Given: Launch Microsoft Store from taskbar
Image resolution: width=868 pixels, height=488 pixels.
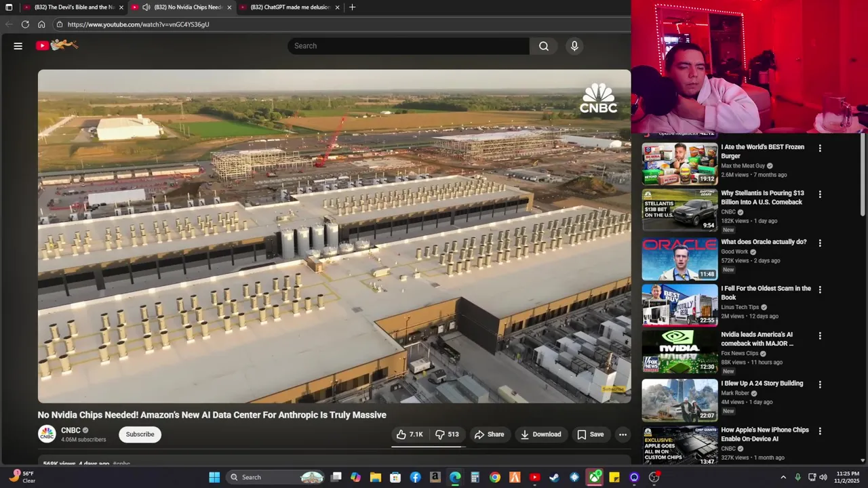Looking at the screenshot, I should [x=395, y=477].
